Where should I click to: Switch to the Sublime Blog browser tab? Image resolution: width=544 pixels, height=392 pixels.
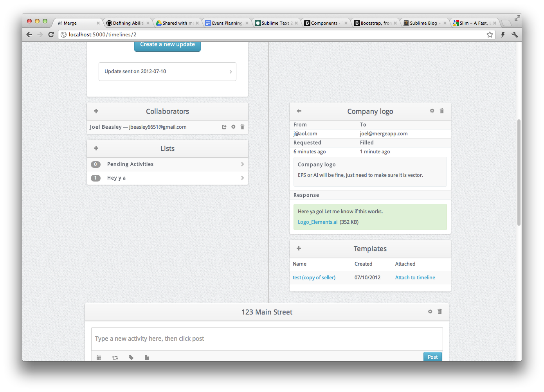[x=424, y=23]
